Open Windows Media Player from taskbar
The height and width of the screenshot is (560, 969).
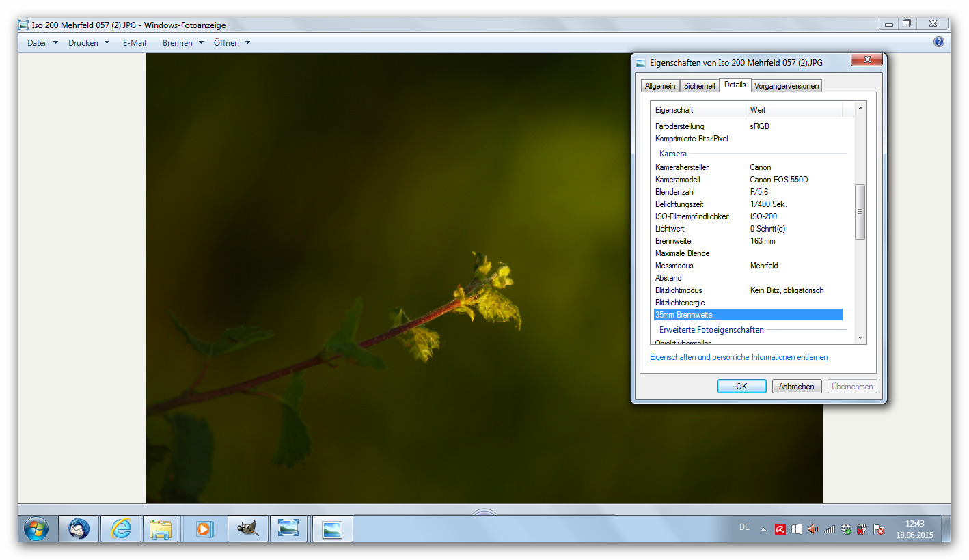tap(204, 529)
